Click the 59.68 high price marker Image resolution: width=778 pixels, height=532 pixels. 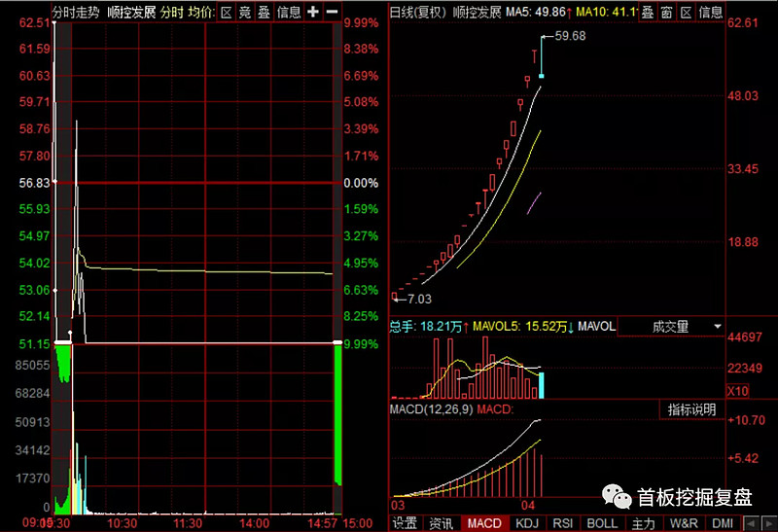tap(570, 36)
